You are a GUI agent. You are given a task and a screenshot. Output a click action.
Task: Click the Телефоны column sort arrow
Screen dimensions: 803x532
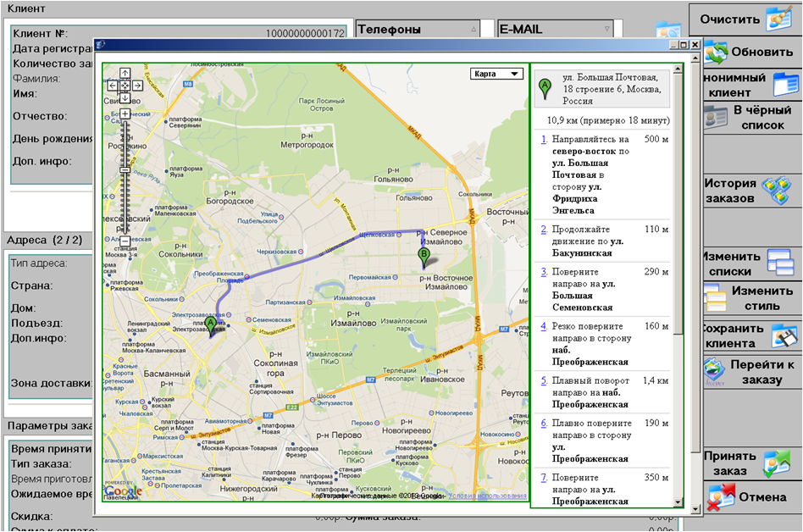click(473, 29)
